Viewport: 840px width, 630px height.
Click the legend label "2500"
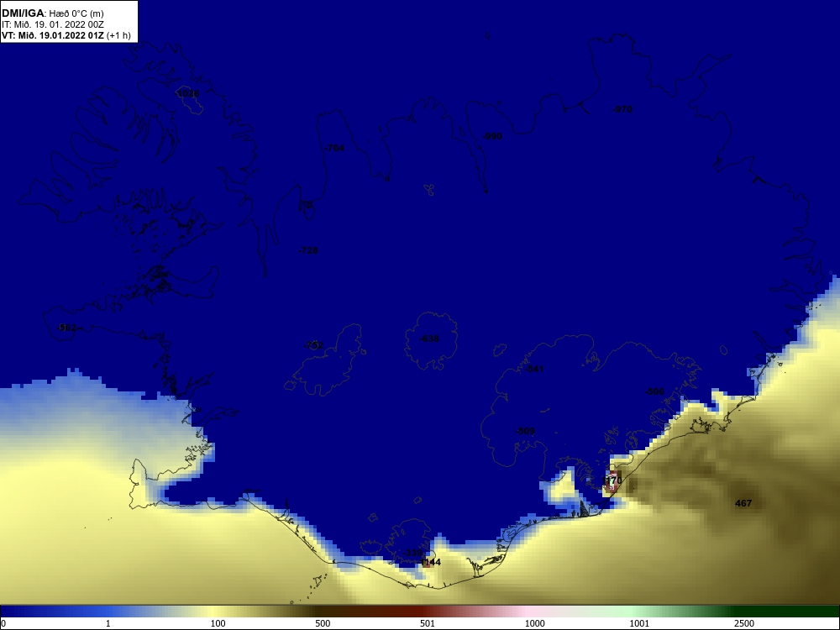(x=744, y=623)
